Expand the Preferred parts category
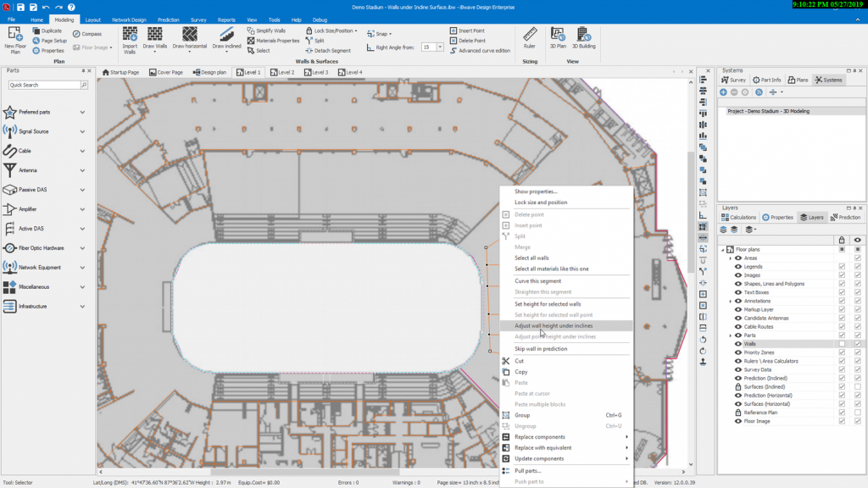The width and height of the screenshot is (868, 488). (x=82, y=113)
